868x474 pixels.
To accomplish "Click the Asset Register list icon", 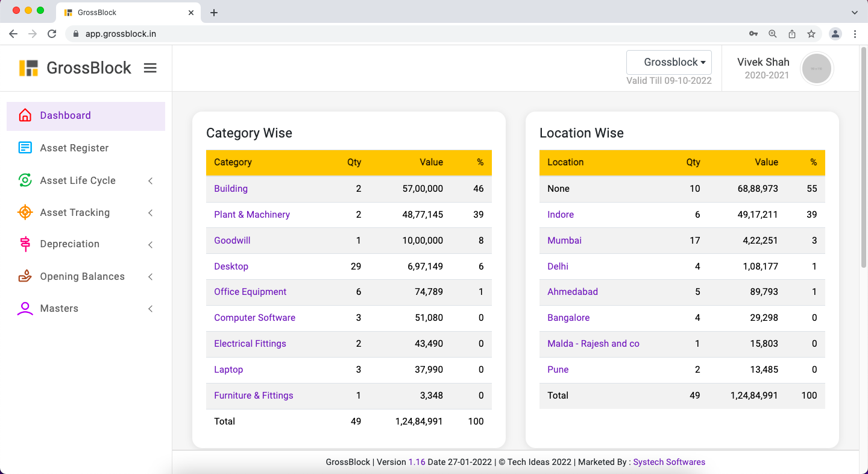I will point(25,148).
